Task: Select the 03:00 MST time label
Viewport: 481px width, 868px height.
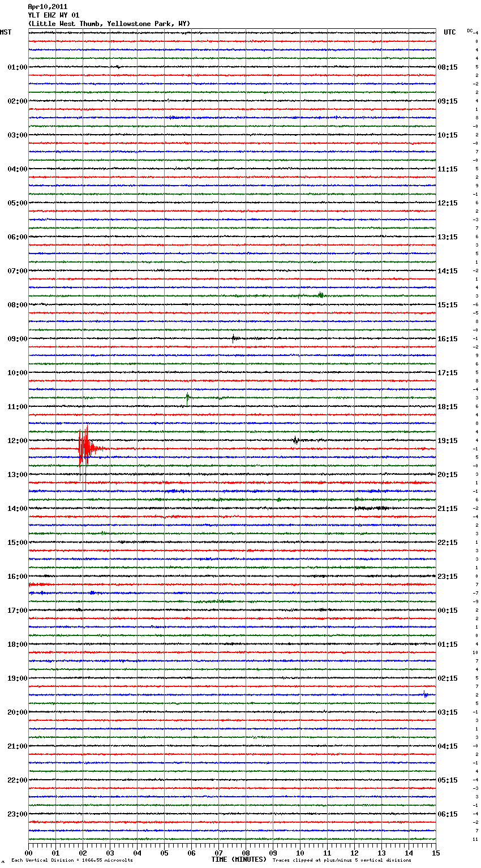Action: tap(17, 135)
